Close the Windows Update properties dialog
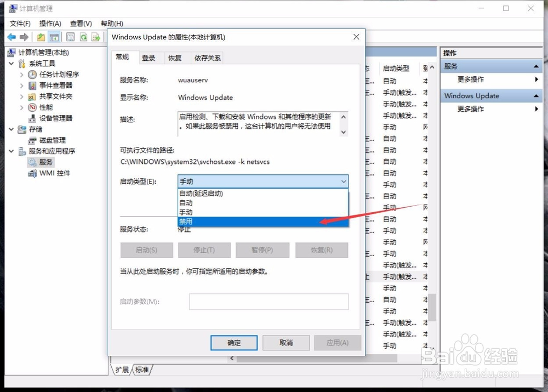 (x=356, y=37)
